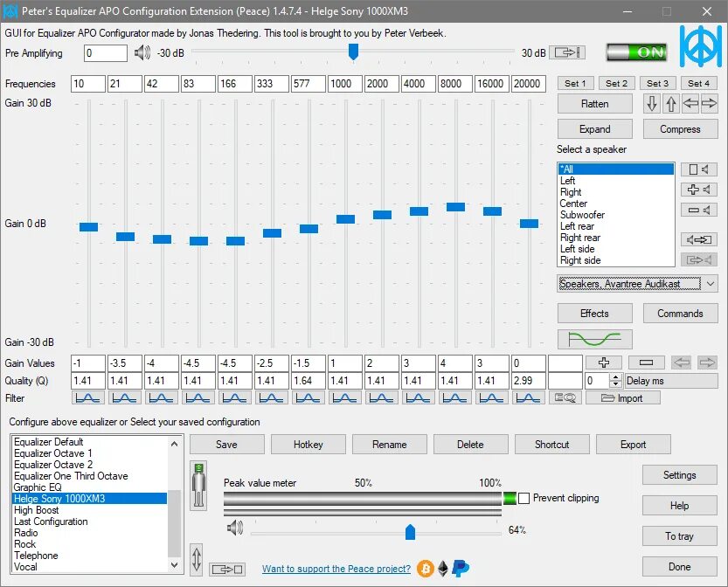
Task: Follow the support the Peace project link
Action: point(336,569)
